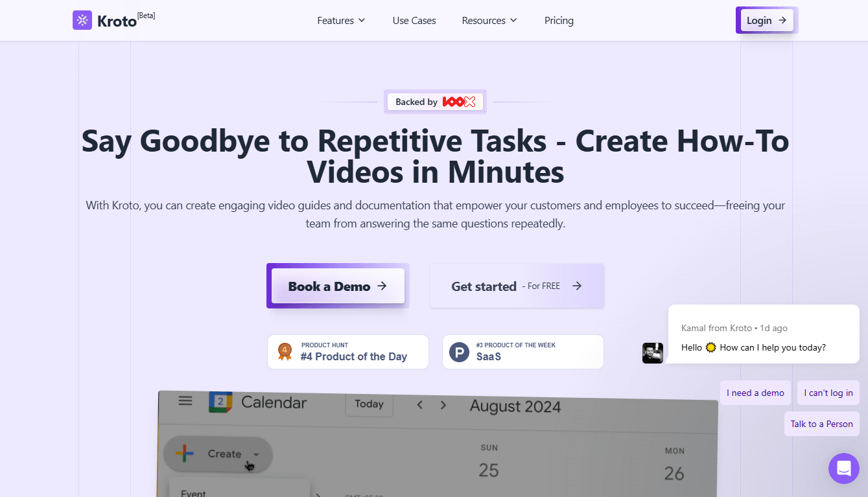
Task: Click the next period arrow in Calendar
Action: (443, 405)
